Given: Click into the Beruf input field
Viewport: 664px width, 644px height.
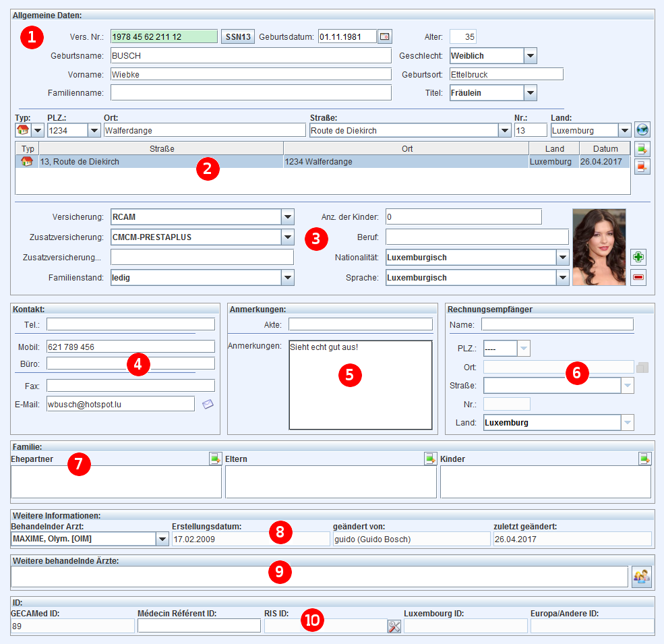Looking at the screenshot, I should (x=477, y=237).
